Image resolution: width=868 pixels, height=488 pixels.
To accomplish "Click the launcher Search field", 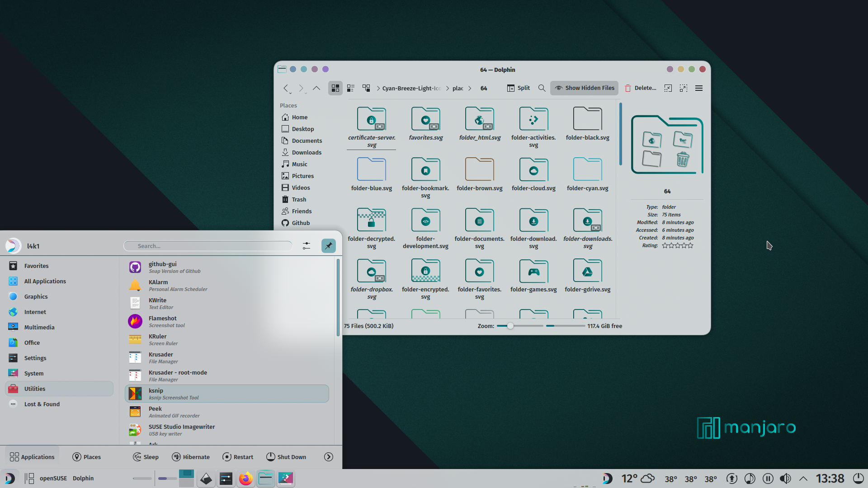I will [208, 246].
